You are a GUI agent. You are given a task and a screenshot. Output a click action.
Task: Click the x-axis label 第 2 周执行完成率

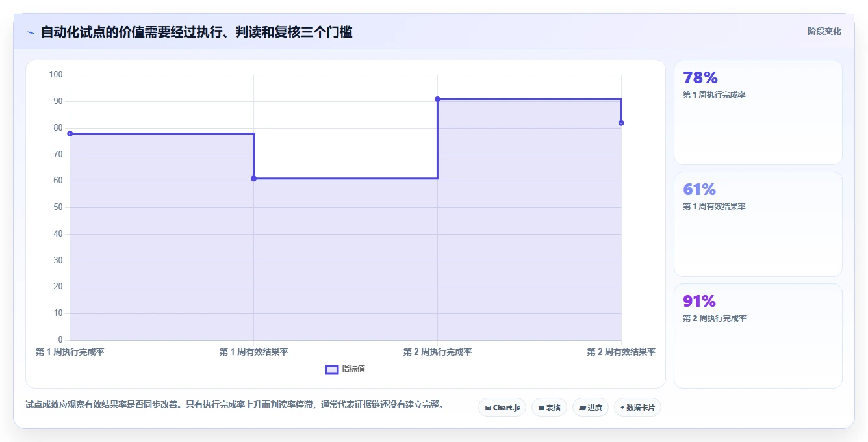click(x=437, y=352)
